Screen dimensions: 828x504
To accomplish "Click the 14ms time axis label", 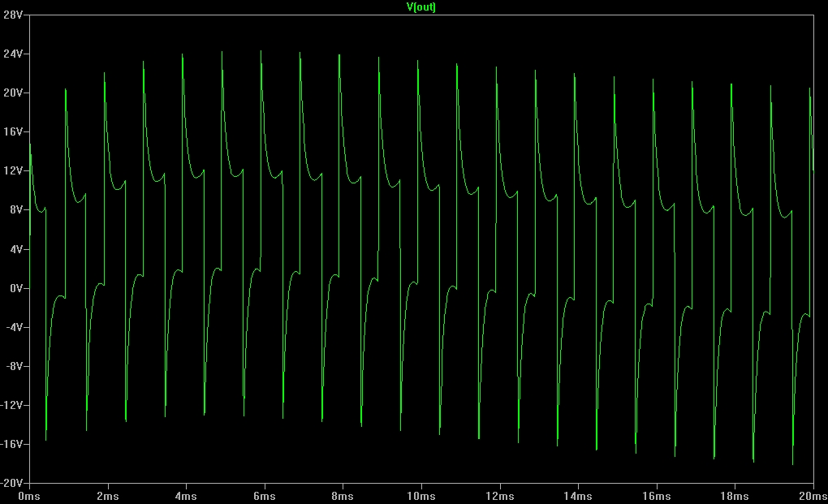I will (x=578, y=497).
